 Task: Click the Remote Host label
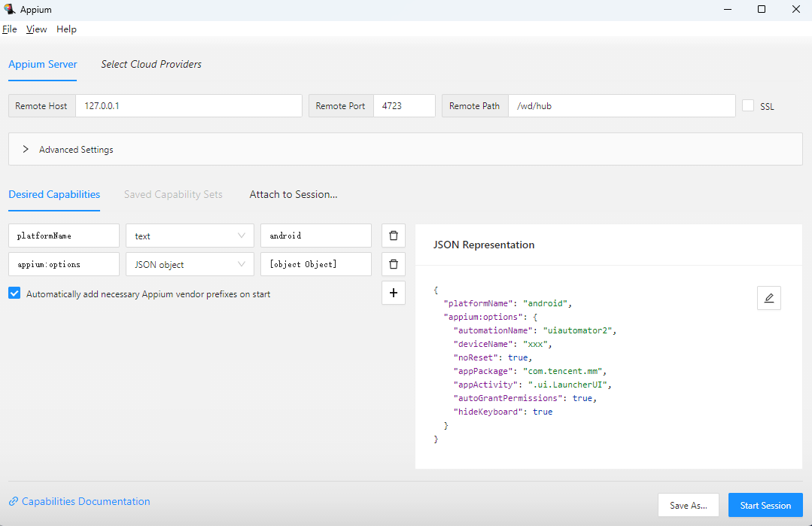pos(41,105)
